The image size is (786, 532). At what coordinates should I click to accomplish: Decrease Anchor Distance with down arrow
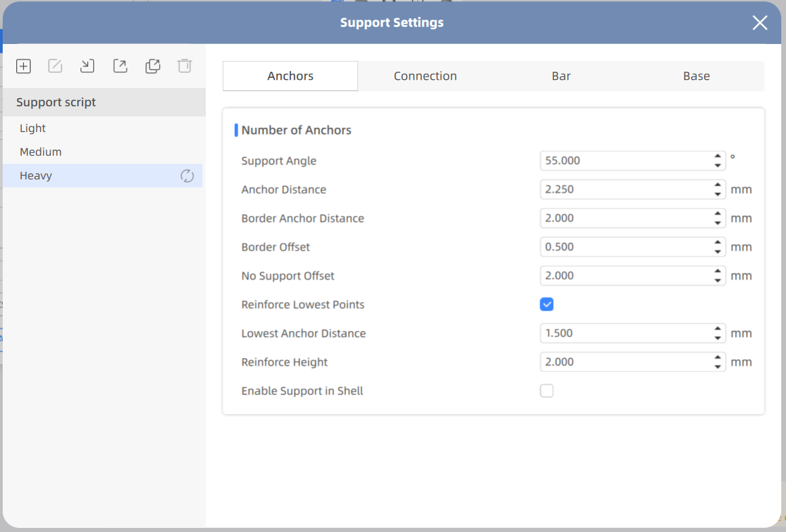click(718, 194)
